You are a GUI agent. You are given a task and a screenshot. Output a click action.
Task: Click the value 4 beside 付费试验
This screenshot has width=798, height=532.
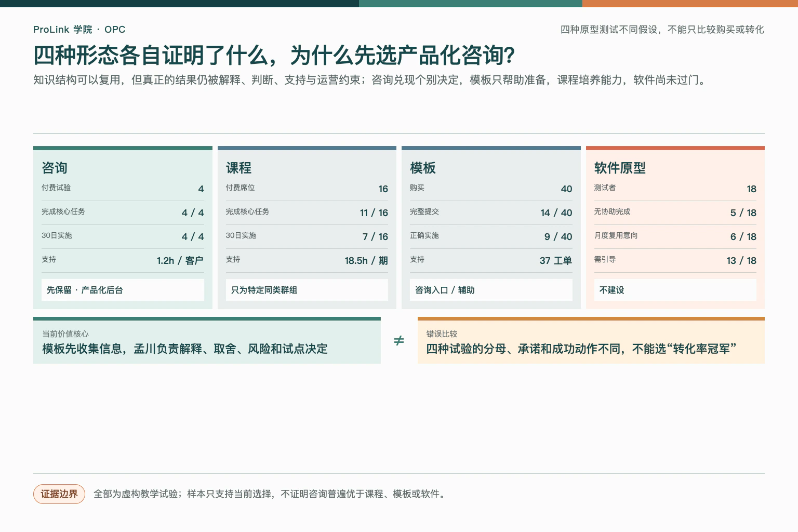point(201,189)
